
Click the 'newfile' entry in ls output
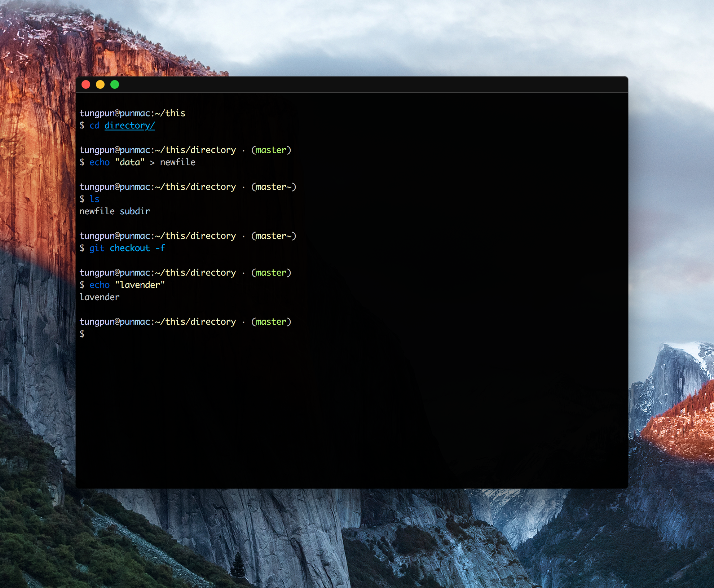(97, 211)
